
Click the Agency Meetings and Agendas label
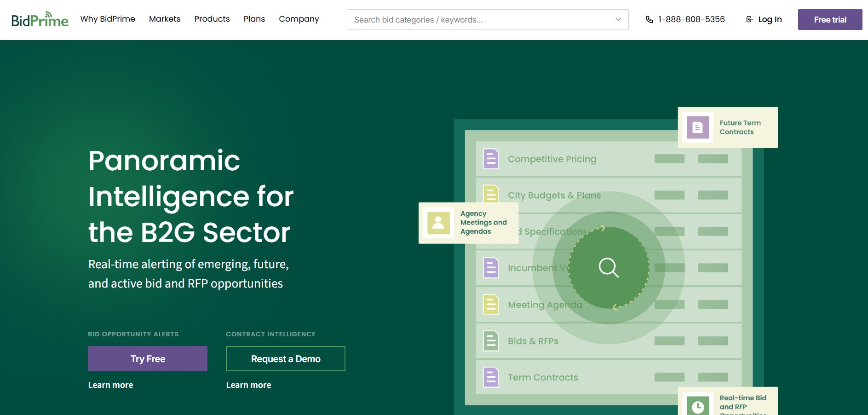(x=483, y=223)
